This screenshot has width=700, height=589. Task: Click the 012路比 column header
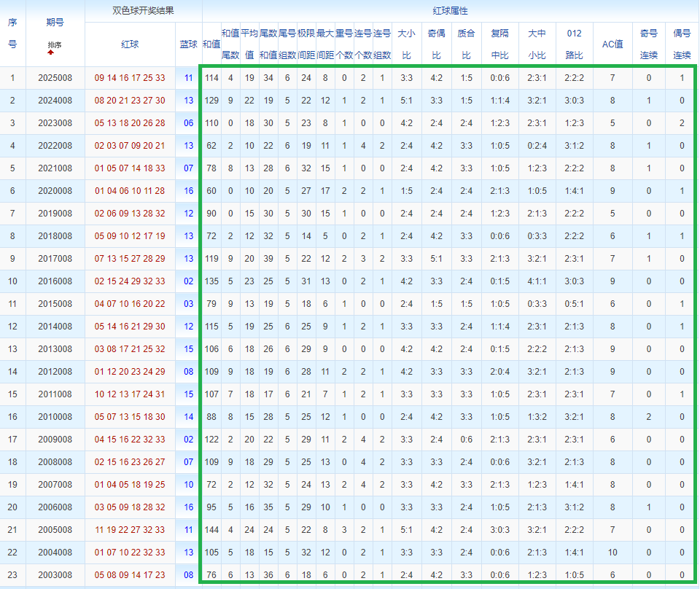coord(574,44)
